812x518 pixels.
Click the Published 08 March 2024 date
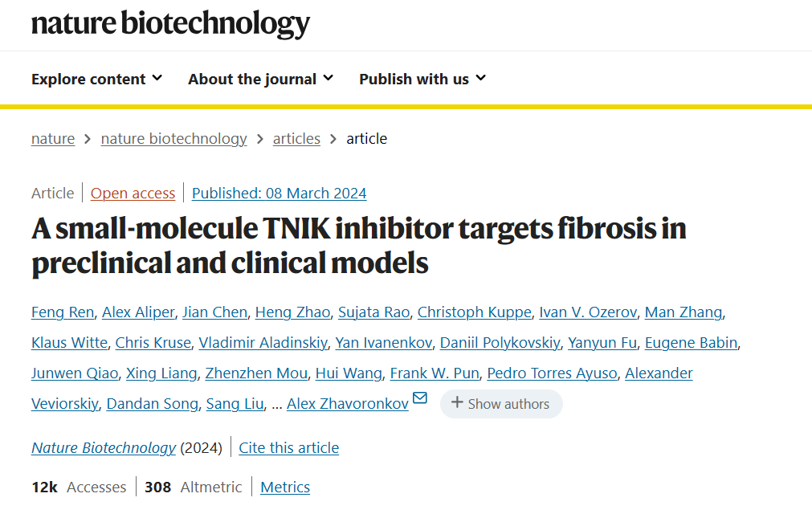coord(279,194)
